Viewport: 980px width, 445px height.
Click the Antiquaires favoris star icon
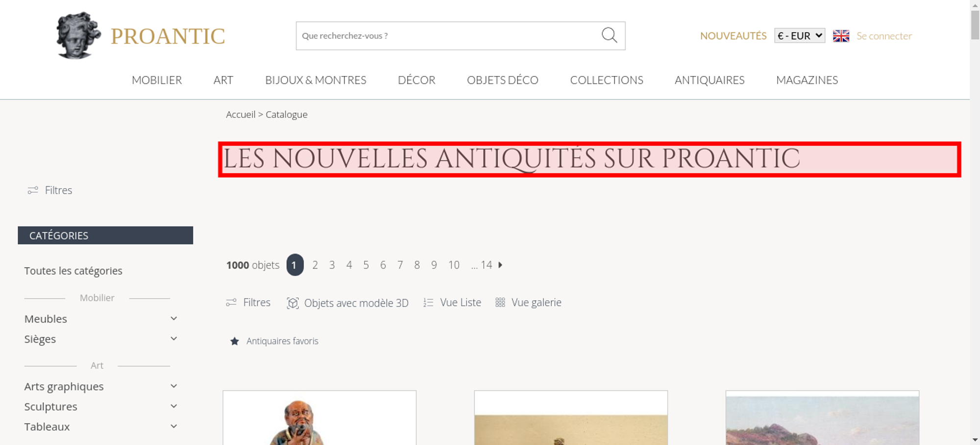pyautogui.click(x=235, y=341)
